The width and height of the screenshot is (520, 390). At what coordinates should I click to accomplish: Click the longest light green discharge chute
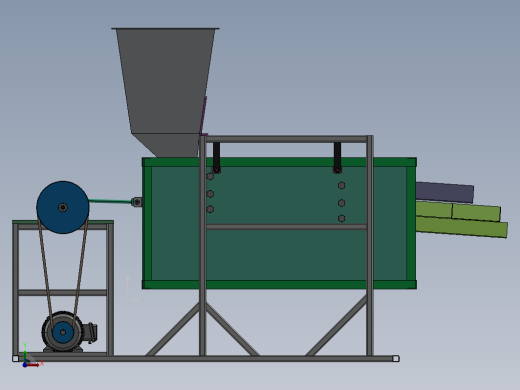tap(462, 227)
